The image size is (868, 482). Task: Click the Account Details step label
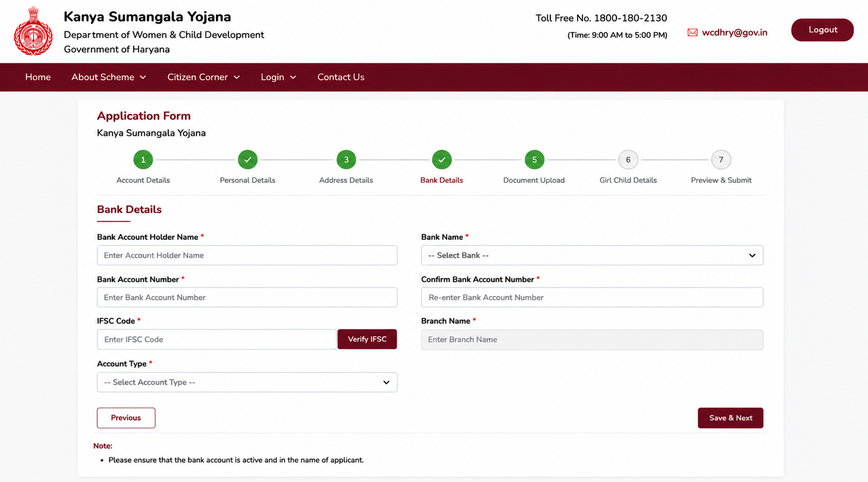(143, 180)
